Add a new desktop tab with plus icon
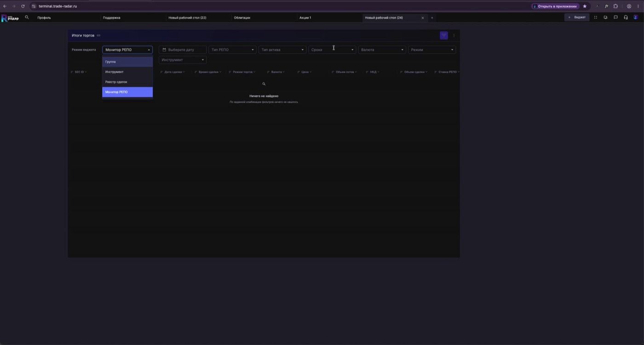 click(x=432, y=18)
